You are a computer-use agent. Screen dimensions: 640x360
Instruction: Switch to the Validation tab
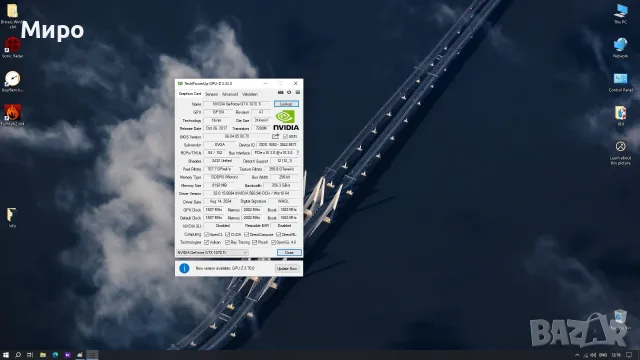[x=250, y=94]
